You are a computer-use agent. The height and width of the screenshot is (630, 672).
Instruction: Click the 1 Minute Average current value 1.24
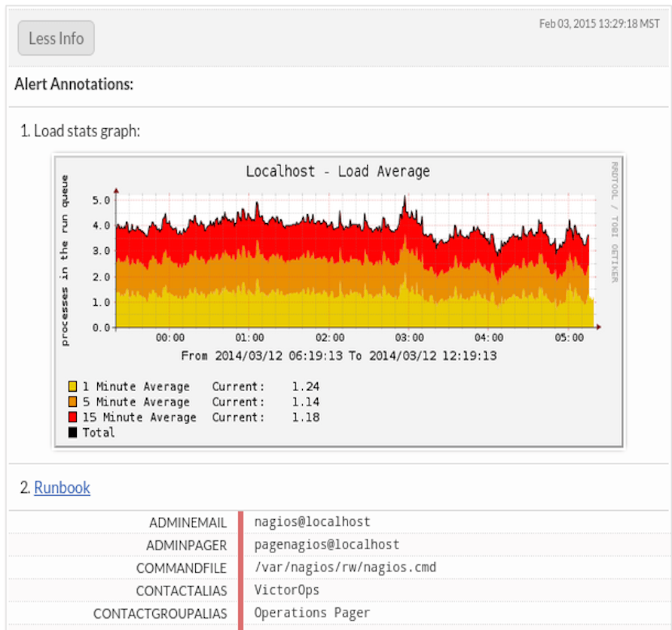click(x=305, y=387)
